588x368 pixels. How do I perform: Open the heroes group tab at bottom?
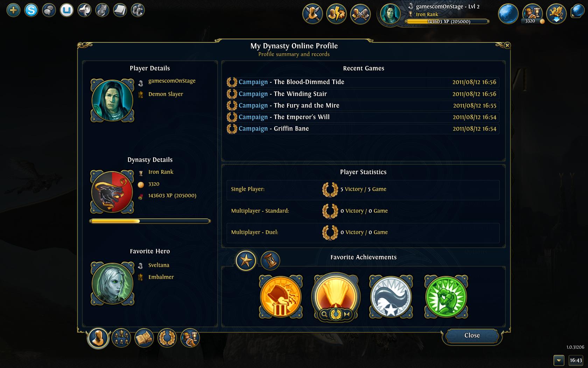pos(121,338)
